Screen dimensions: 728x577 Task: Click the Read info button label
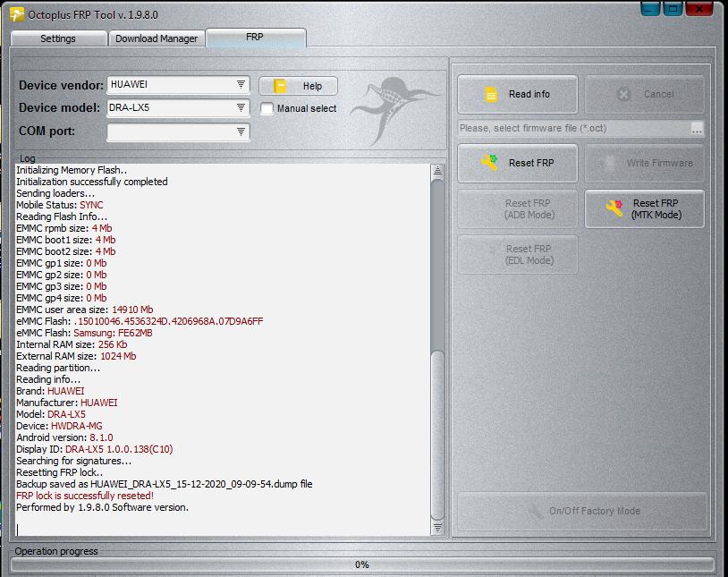[x=529, y=94]
